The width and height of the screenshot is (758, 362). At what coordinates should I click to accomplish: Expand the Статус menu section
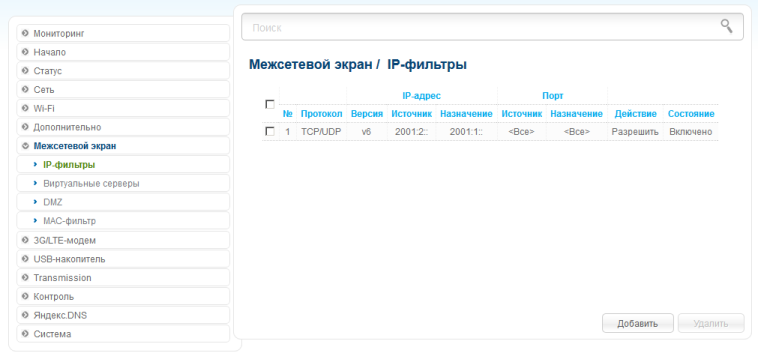coord(123,71)
